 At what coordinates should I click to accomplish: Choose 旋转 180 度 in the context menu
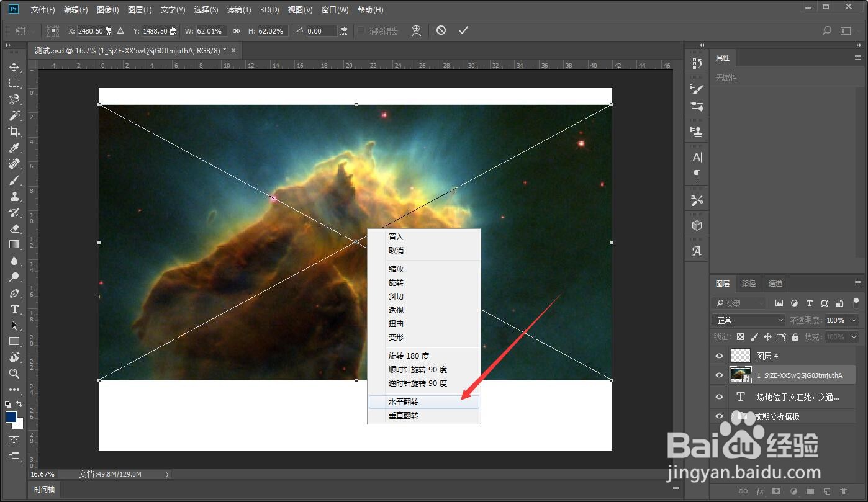[424, 356]
